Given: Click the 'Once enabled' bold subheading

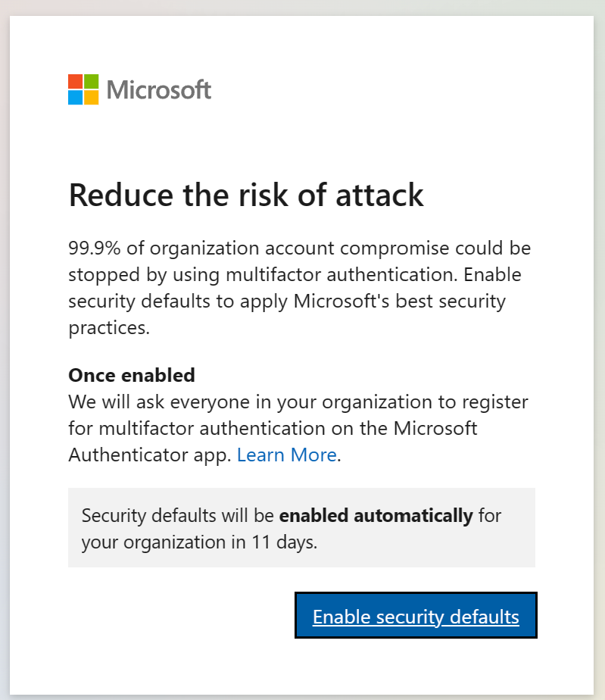Looking at the screenshot, I should coord(132,375).
